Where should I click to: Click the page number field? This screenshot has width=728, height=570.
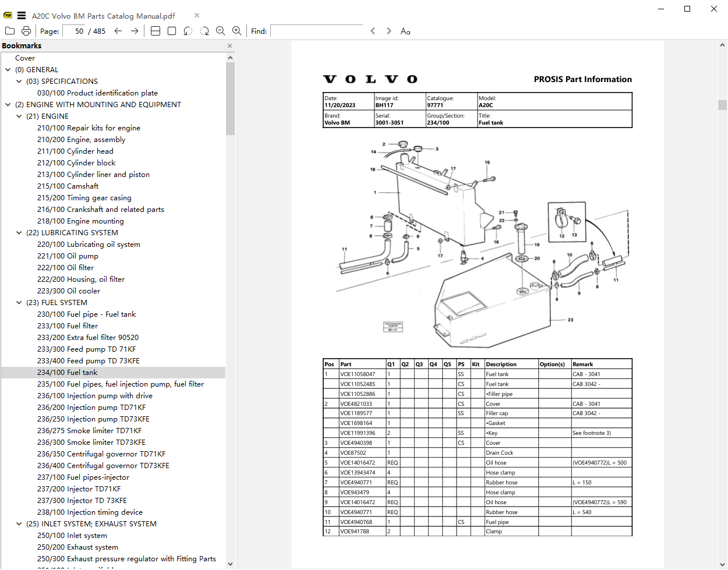75,31
